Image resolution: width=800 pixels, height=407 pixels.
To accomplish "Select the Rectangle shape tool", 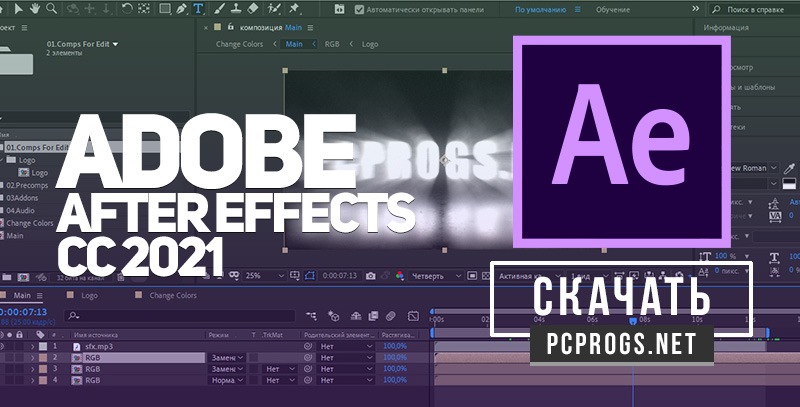I will click(165, 8).
